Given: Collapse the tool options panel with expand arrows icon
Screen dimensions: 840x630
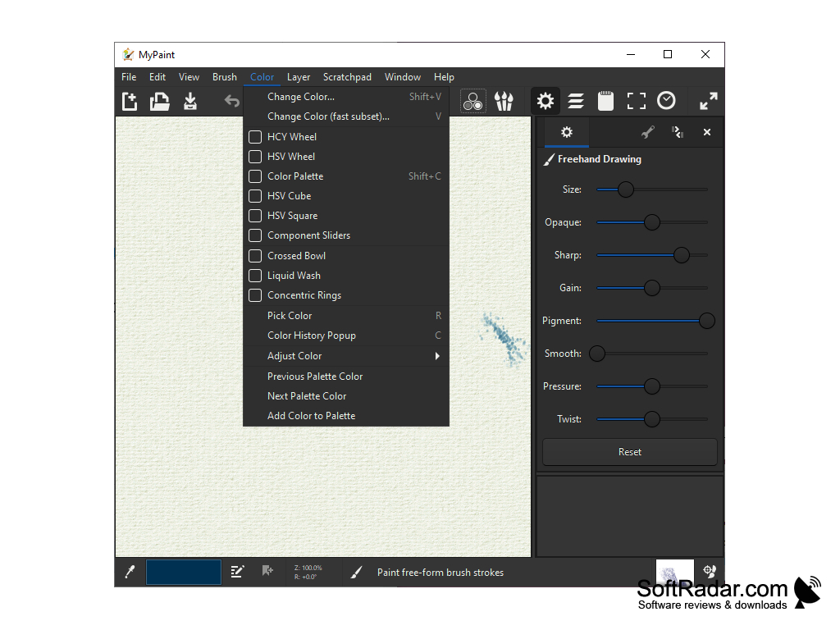Looking at the screenshot, I should pos(707,101).
